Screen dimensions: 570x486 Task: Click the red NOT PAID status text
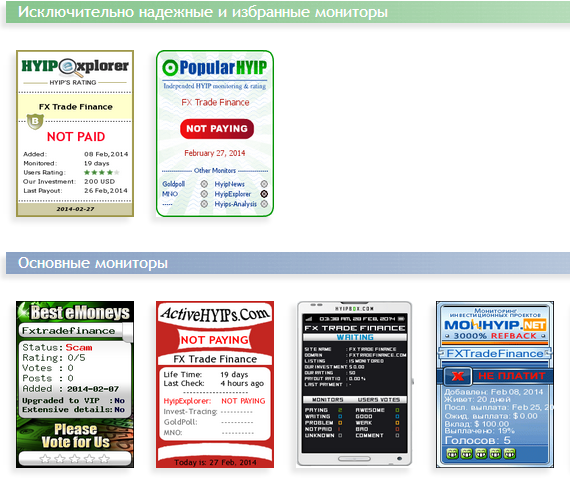tap(76, 137)
